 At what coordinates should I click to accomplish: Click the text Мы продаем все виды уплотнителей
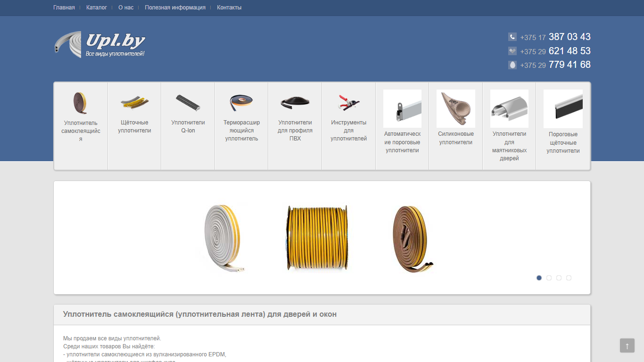click(112, 338)
